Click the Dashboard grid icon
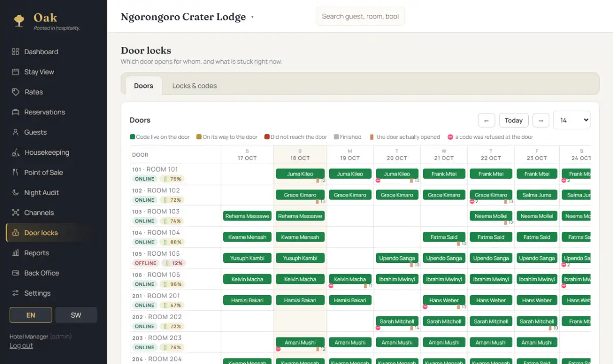The height and width of the screenshot is (364, 613). (x=15, y=52)
